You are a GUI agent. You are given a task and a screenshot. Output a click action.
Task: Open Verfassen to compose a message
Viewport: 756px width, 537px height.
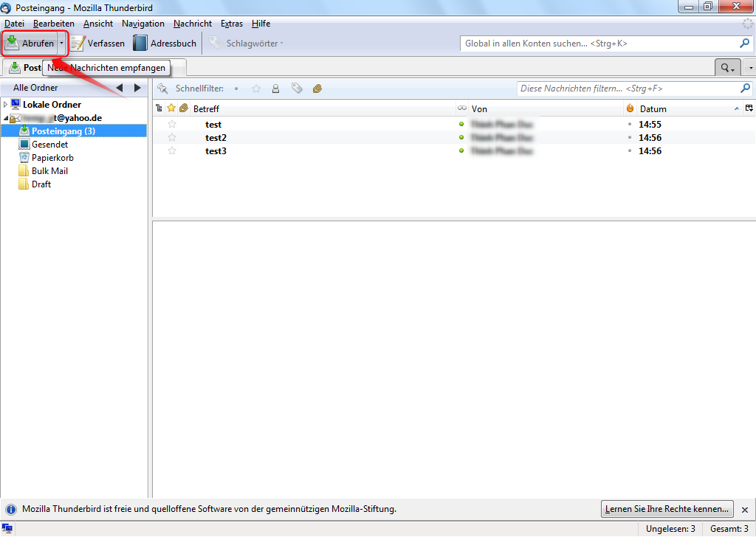pyautogui.click(x=97, y=44)
